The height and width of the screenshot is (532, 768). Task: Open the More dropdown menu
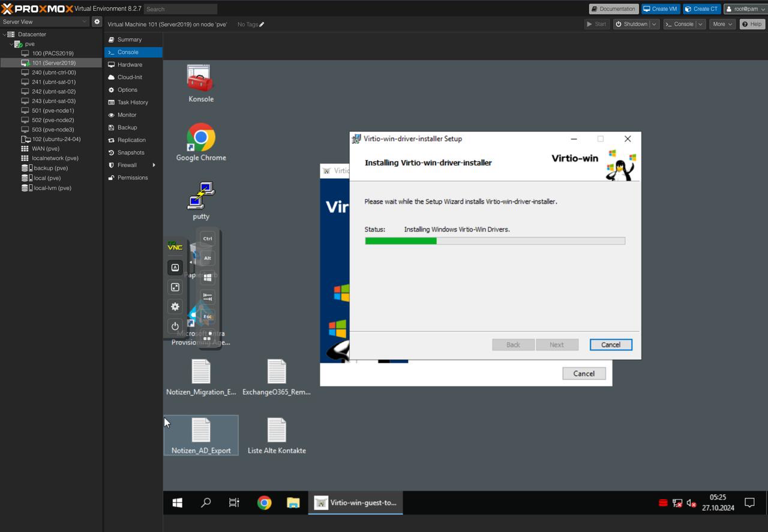point(722,24)
